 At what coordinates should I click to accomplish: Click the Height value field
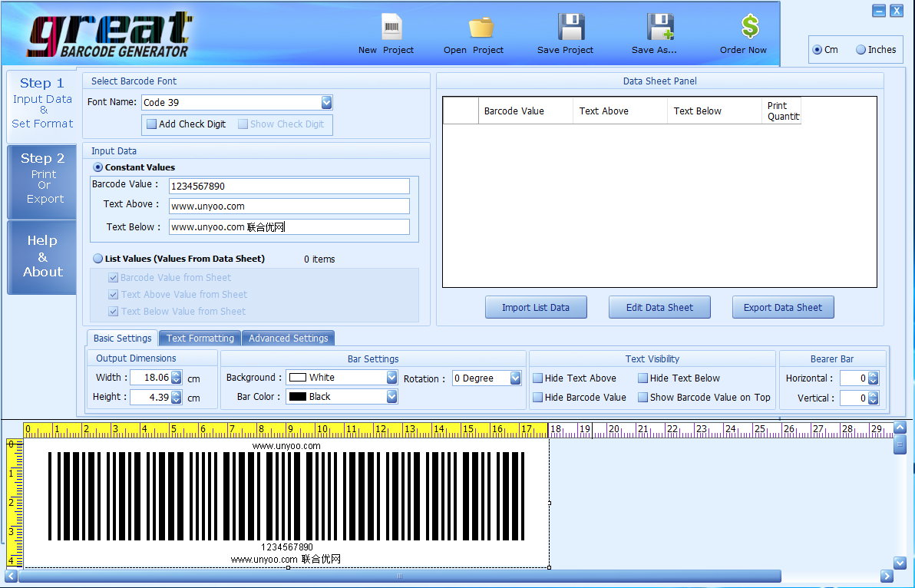tap(150, 398)
